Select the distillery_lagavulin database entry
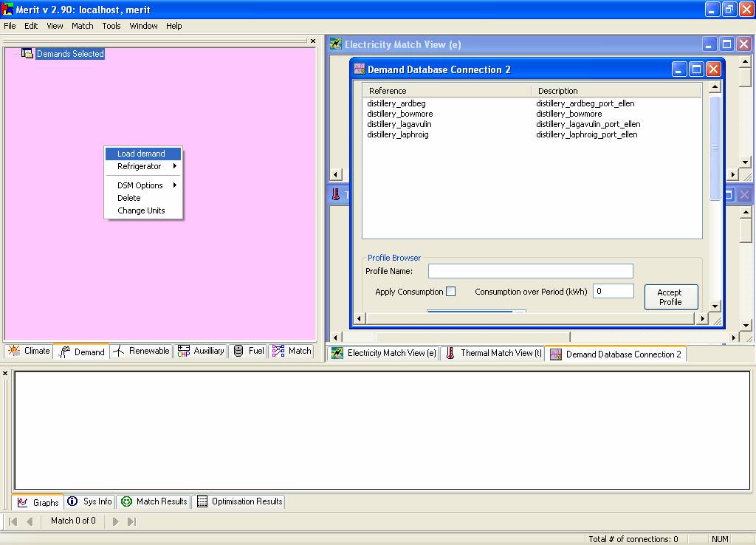Image resolution: width=756 pixels, height=545 pixels. coord(399,124)
